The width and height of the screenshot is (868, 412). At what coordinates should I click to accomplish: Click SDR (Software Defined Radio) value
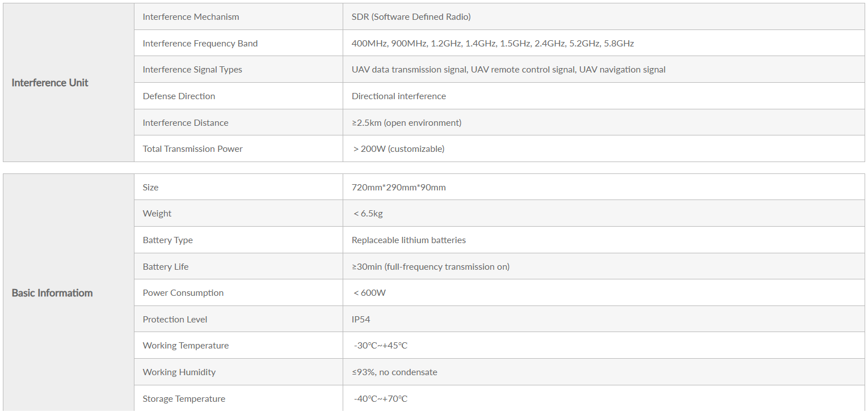[x=411, y=17]
